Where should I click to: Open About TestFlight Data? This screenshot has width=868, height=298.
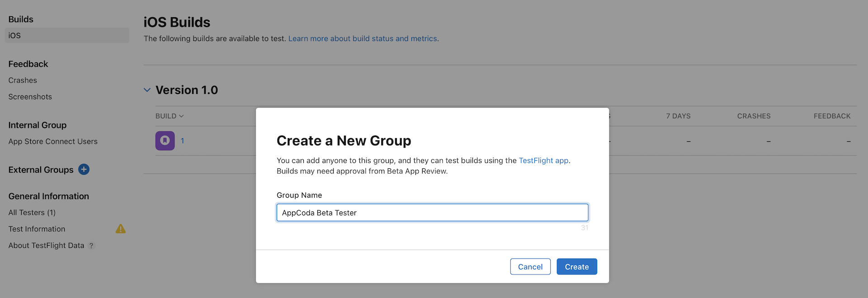(46, 246)
